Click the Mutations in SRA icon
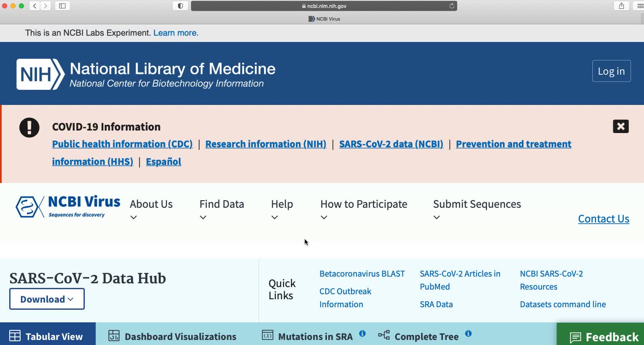The image size is (644, 345). (x=267, y=335)
